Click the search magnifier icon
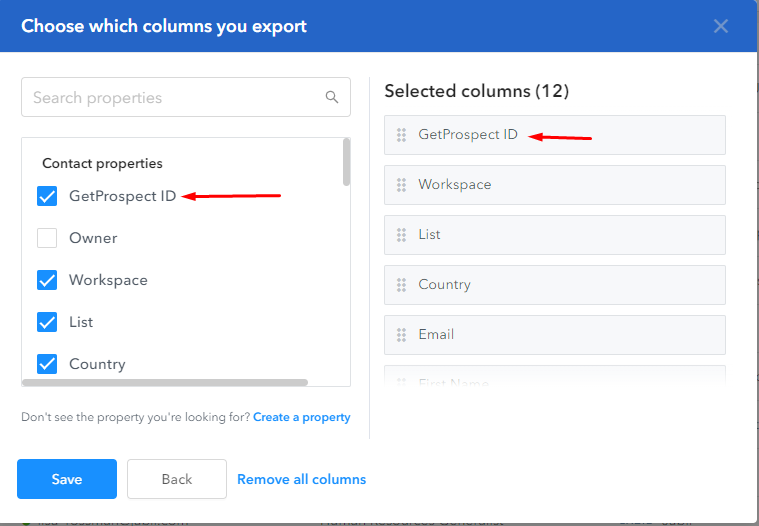Viewport: 759px width, 526px height. (332, 97)
